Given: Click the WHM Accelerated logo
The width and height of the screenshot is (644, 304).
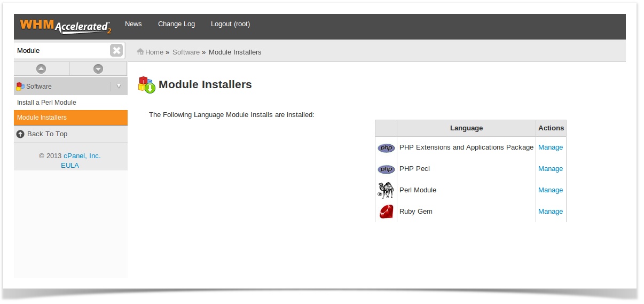Looking at the screenshot, I should [x=65, y=26].
